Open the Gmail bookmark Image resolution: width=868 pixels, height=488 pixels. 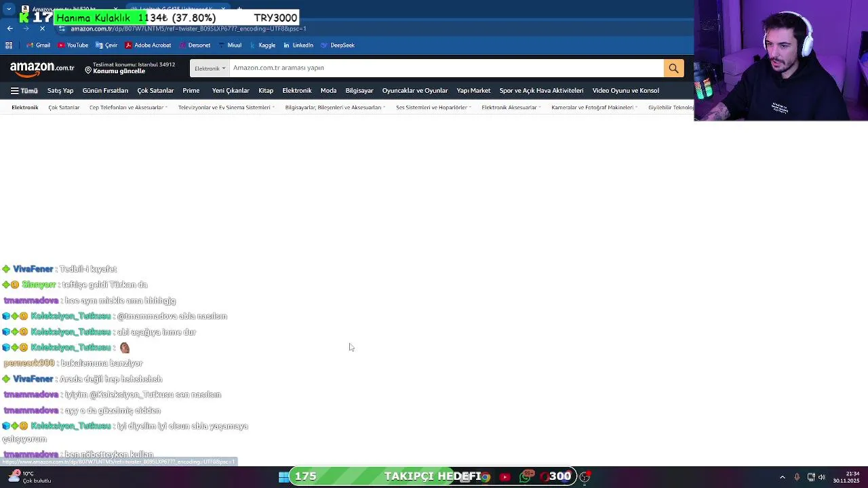(x=38, y=45)
